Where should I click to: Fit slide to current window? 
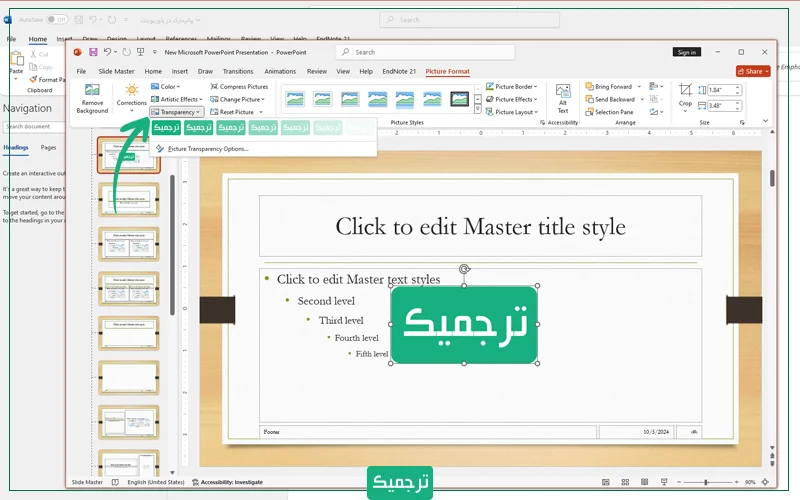765,482
